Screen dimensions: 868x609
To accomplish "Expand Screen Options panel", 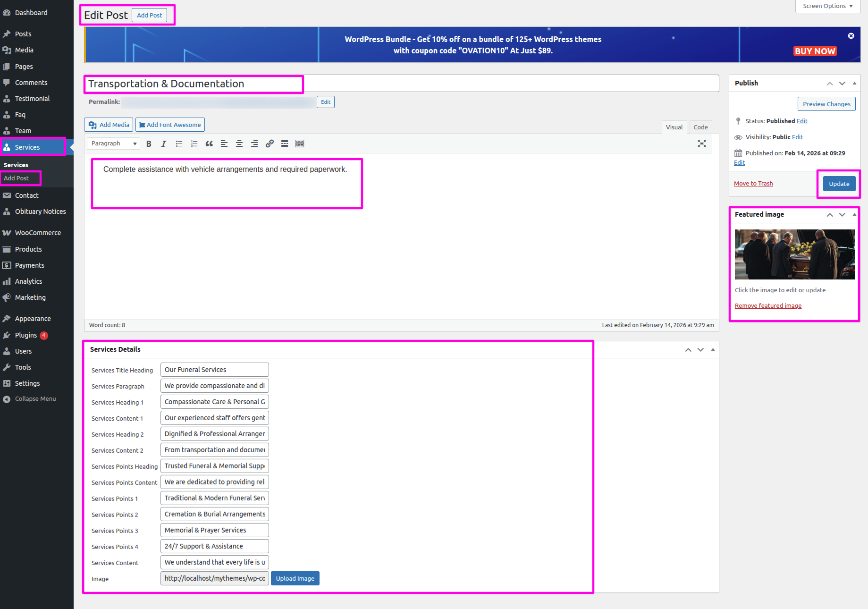I will click(827, 6).
